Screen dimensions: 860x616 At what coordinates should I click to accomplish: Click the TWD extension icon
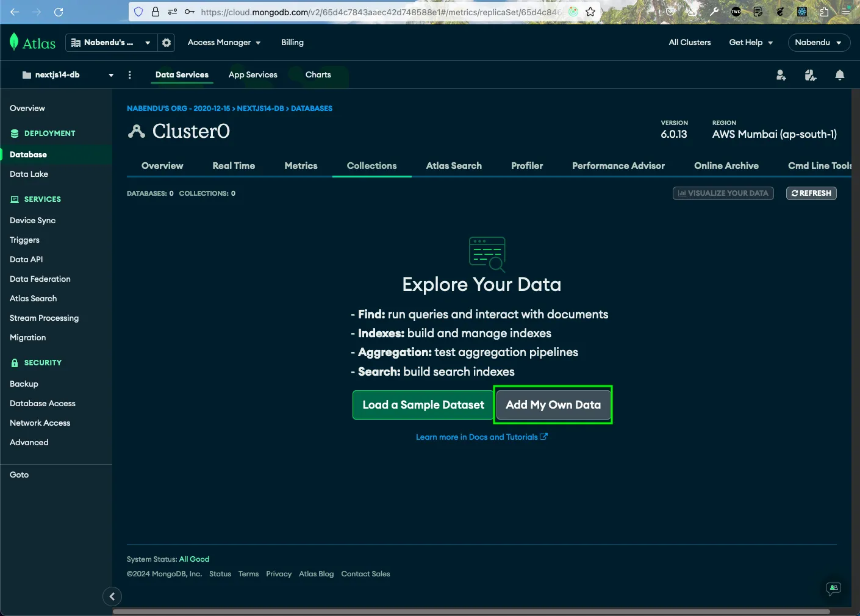pos(736,12)
